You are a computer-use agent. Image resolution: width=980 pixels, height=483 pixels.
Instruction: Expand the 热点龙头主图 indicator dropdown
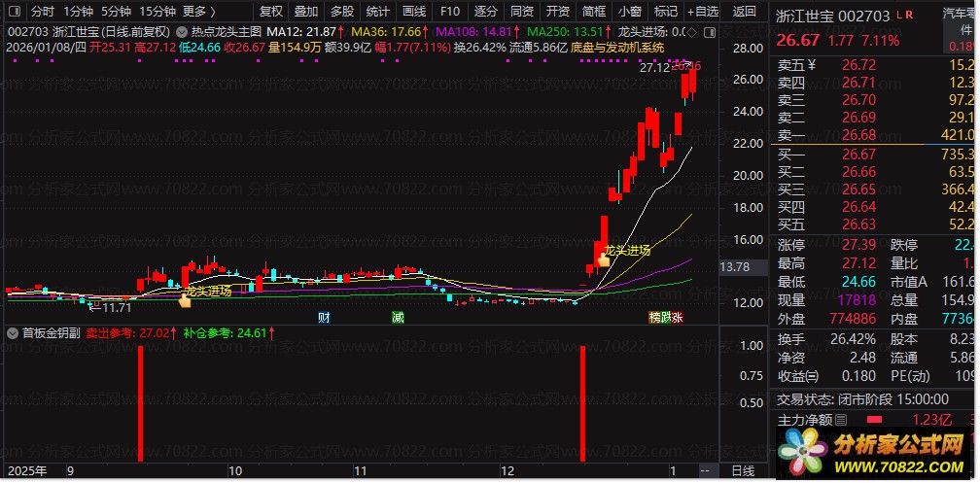click(182, 31)
